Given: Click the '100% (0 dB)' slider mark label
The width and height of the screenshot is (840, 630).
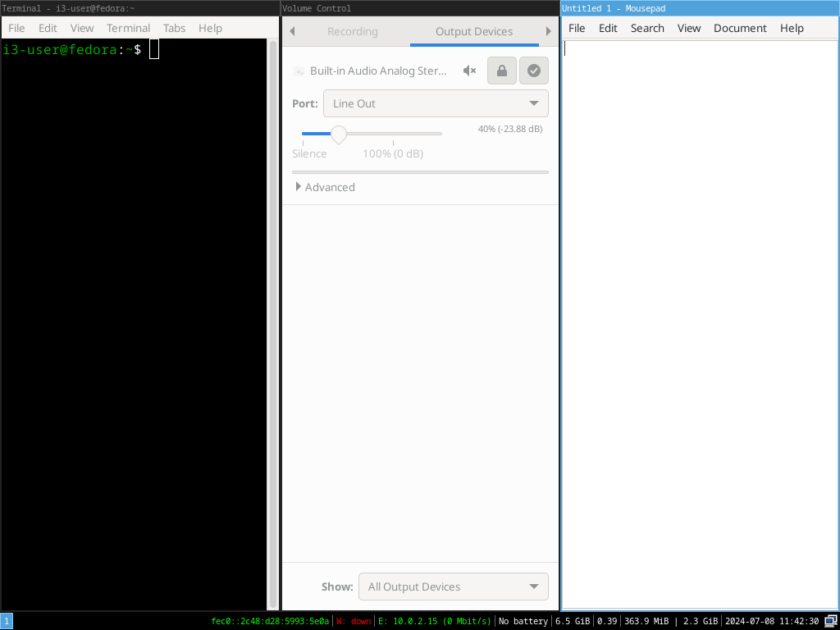Looking at the screenshot, I should pos(393,153).
